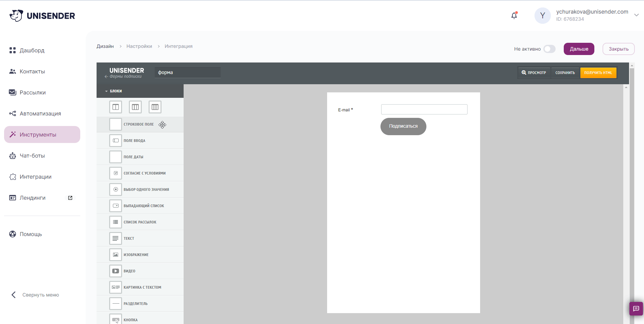
Task: Select Выпадающий список block icon
Action: pos(116,206)
